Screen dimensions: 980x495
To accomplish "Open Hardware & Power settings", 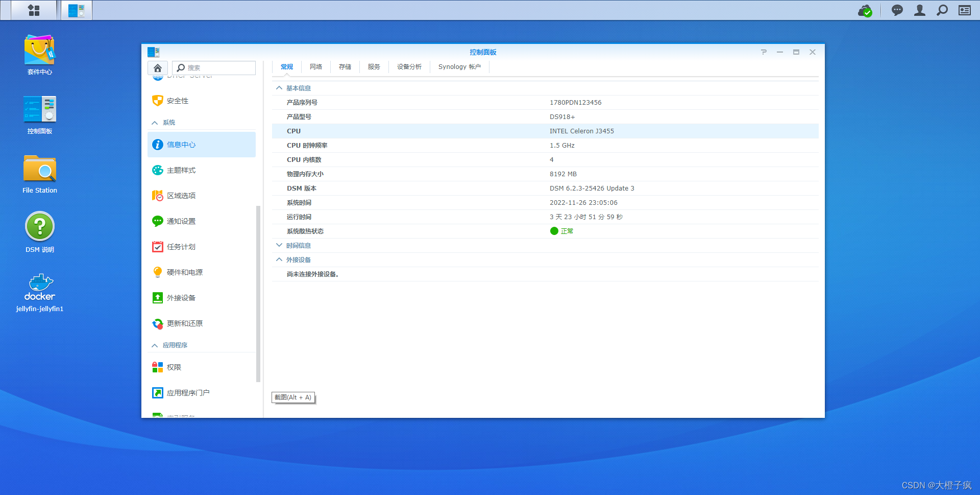I will (x=202, y=272).
